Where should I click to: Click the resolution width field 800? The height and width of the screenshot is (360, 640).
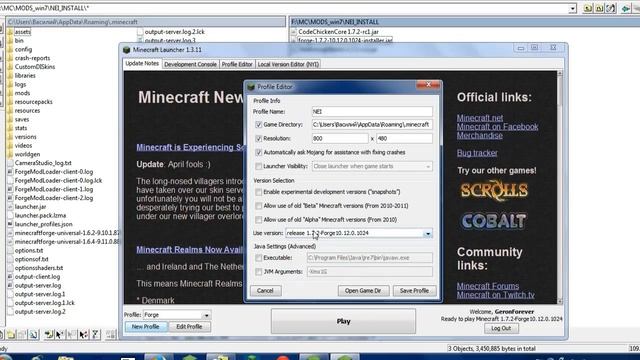point(340,138)
